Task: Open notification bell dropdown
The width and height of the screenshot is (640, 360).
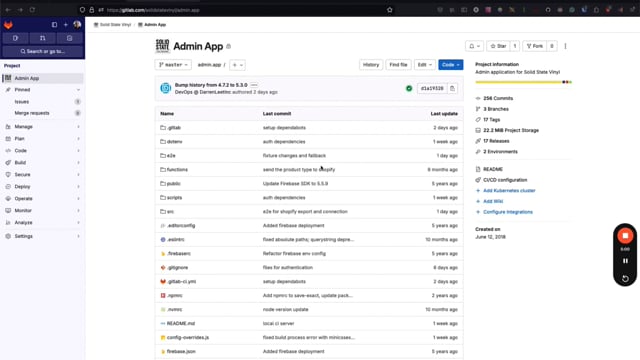Action: pyautogui.click(x=474, y=46)
